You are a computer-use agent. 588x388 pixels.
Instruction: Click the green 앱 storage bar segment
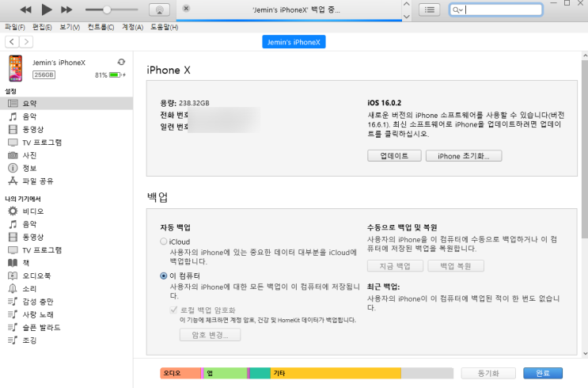226,373
